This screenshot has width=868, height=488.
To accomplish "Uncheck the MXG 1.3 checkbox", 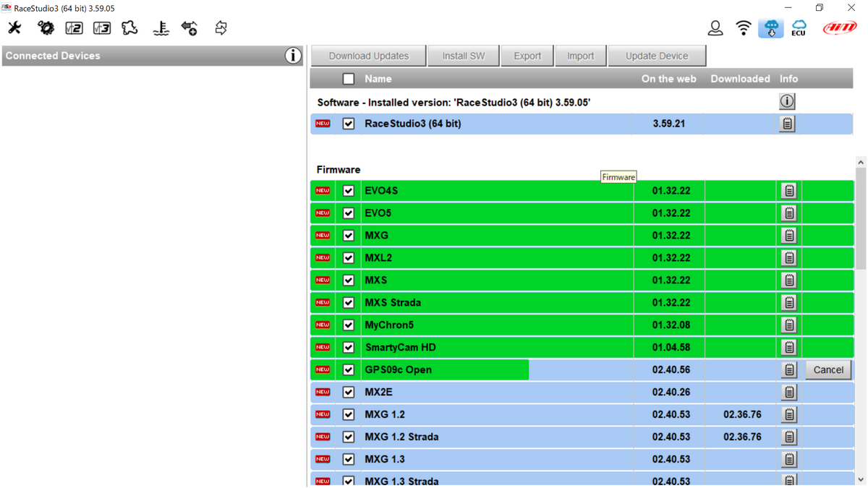I will [x=349, y=460].
